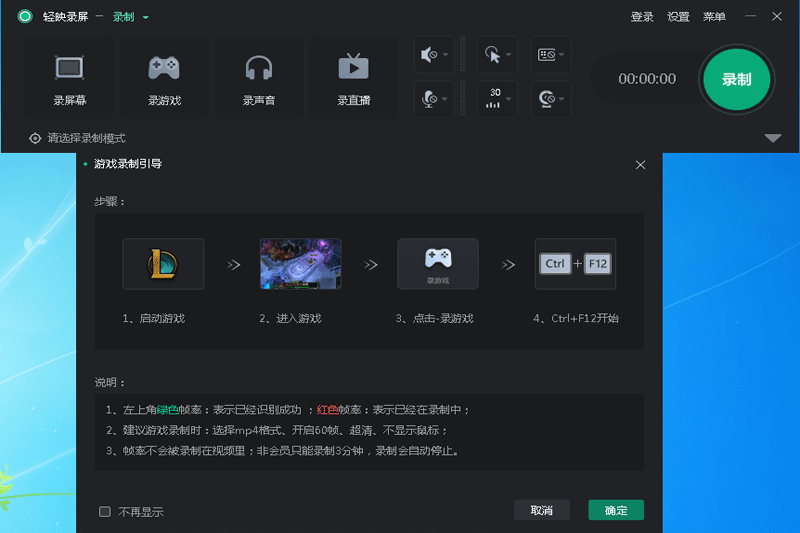Click the note line starting 左上角绿色帧率
Viewport: 800px width, 533px height.
pos(288,410)
